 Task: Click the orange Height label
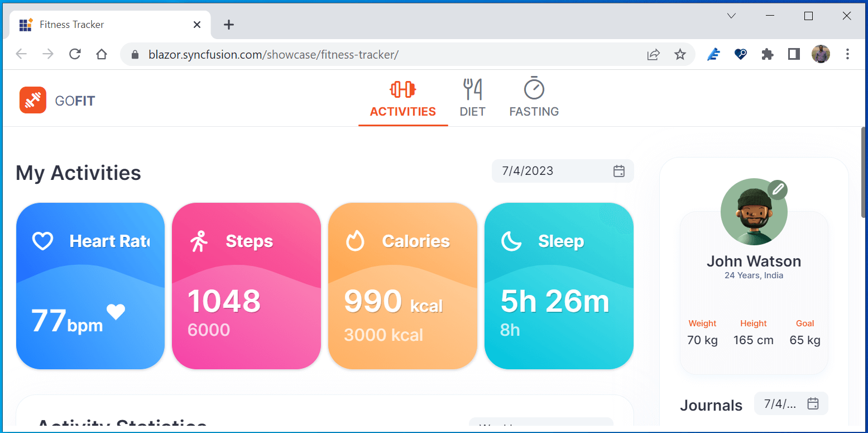click(754, 323)
